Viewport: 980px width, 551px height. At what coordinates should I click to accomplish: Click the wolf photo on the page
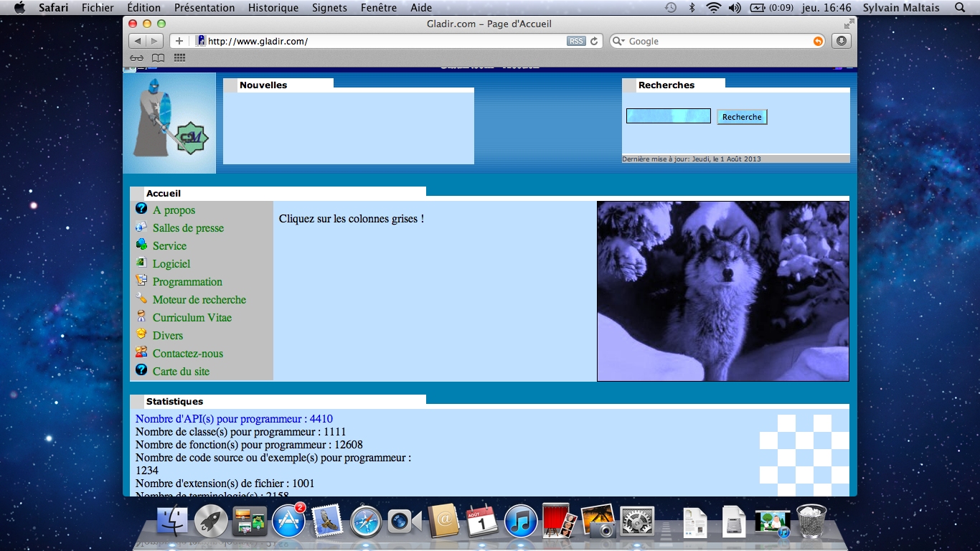click(722, 291)
